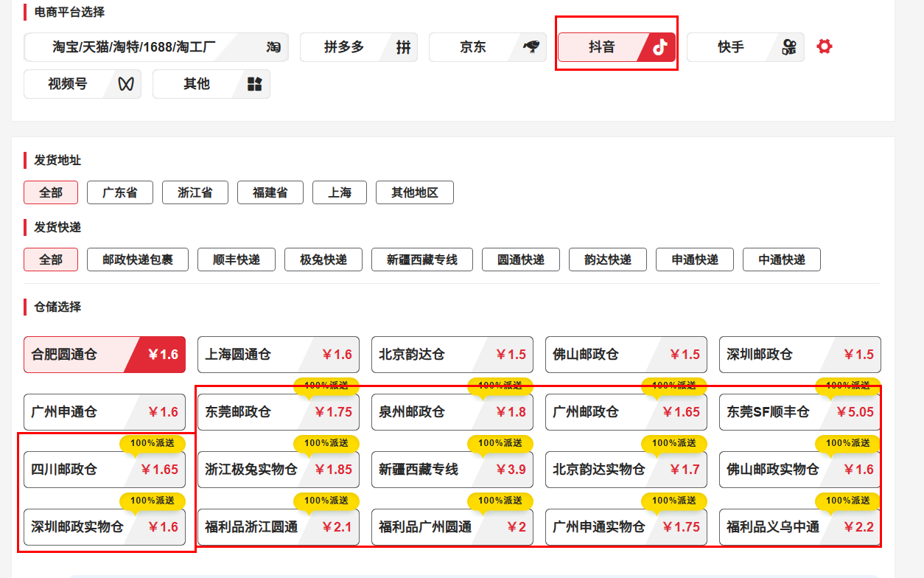This screenshot has height=578, width=924.
Task: Select the 合肥圆通仓 warehouse
Action: 105,355
